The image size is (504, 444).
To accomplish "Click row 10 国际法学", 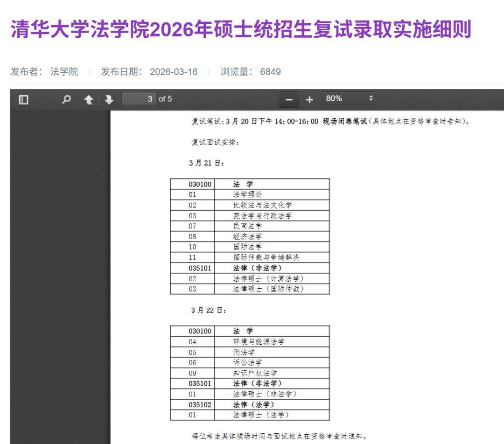I will (250, 247).
